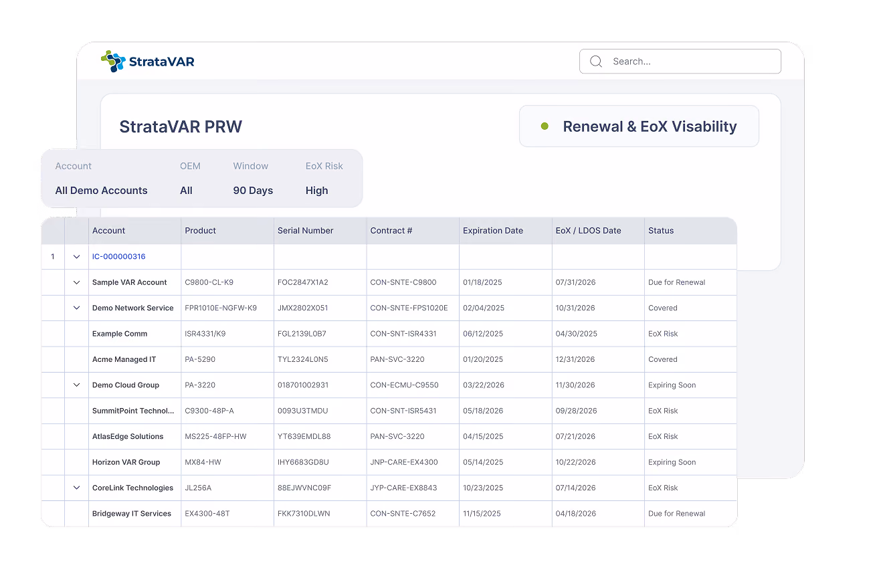This screenshot has height=588, width=881.
Task: Click contract JNP-CARE-EX4300
Action: coord(404,462)
